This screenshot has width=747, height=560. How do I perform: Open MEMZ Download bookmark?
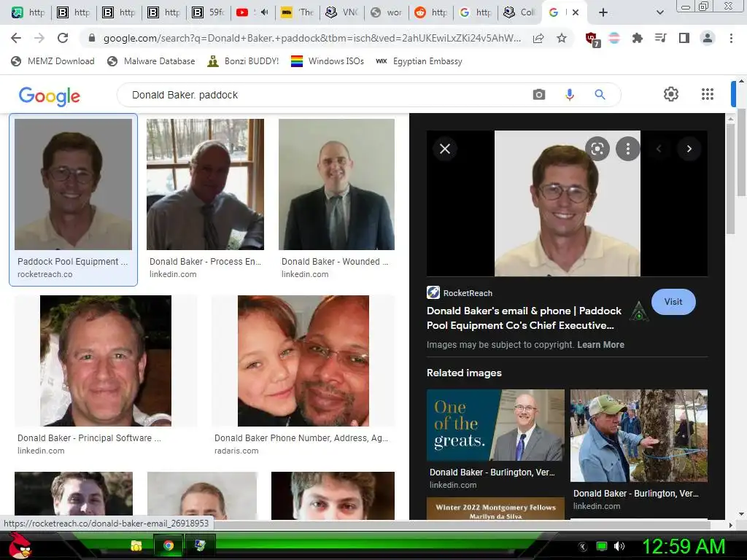tap(53, 61)
